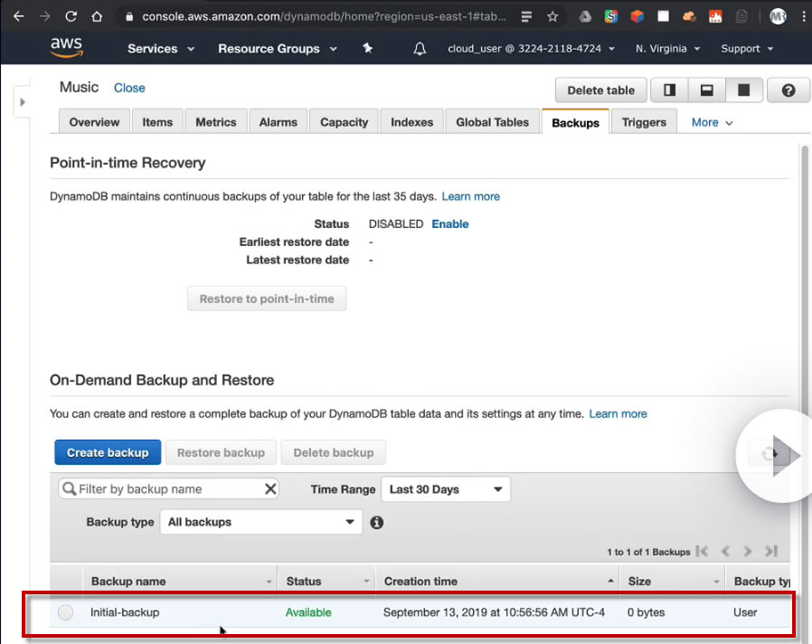Go to previous page of backups
Viewport: 812px width, 644px height.
725,551
